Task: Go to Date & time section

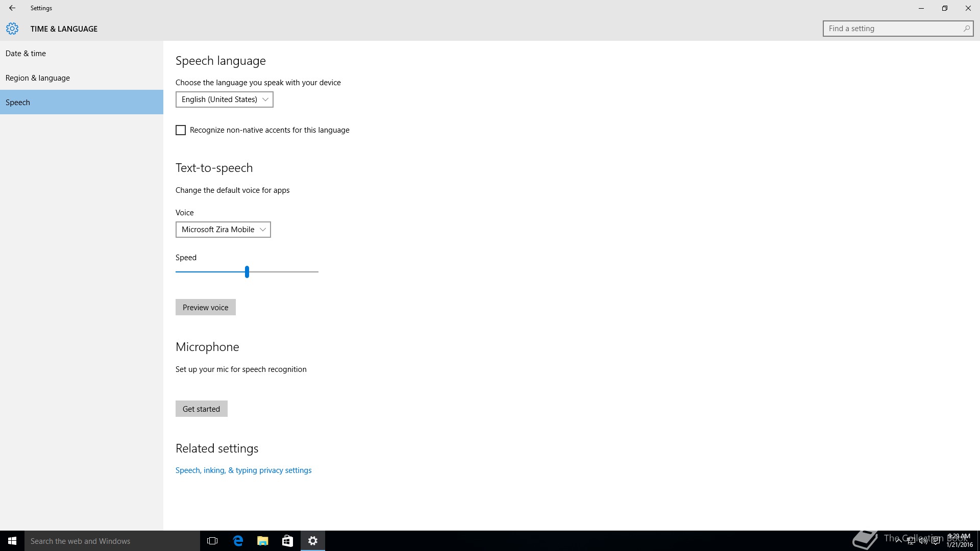Action: (26, 54)
